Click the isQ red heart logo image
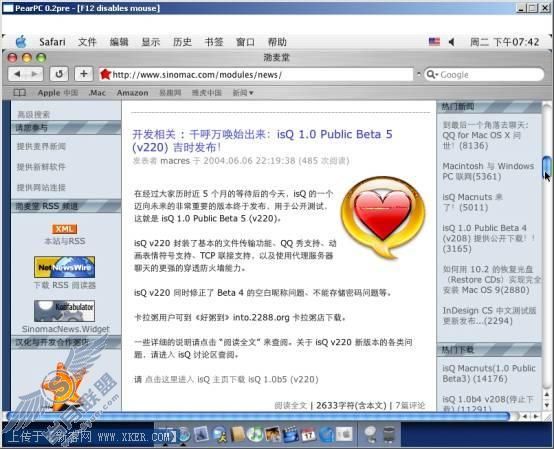554x449 pixels. click(383, 217)
